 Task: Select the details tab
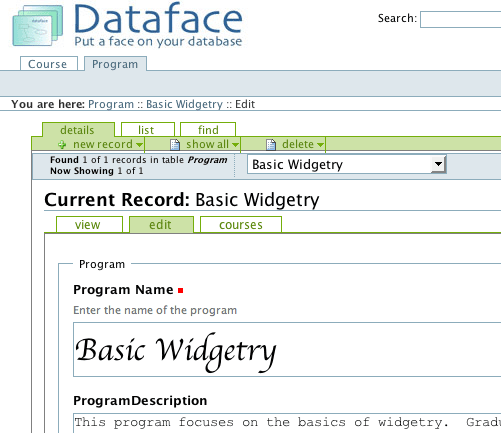point(78,130)
